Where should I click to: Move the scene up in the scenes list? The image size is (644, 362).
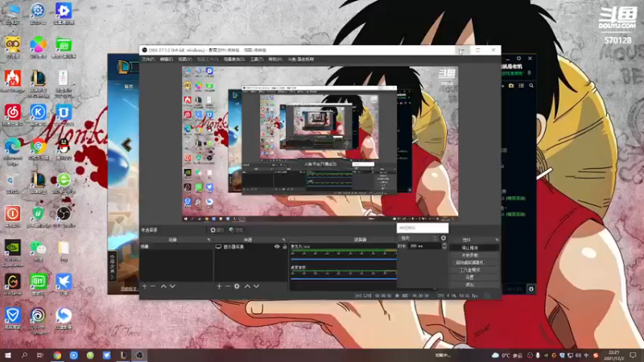tap(163, 286)
